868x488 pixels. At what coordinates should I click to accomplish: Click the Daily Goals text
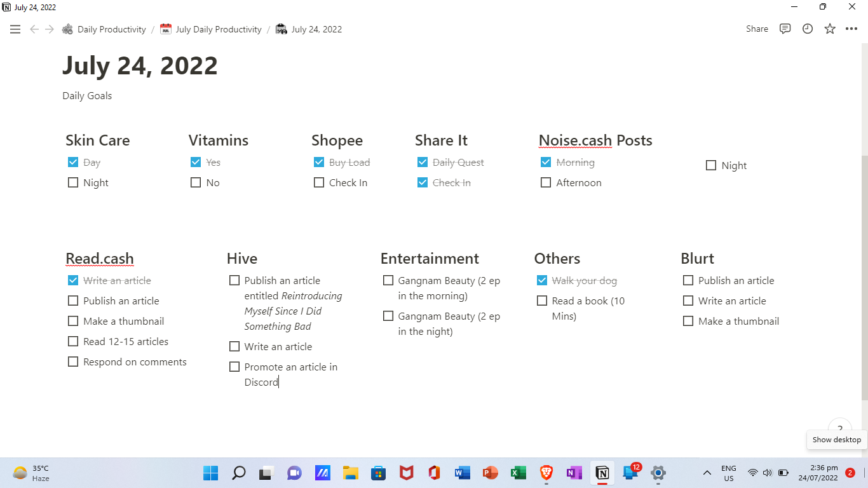click(x=87, y=96)
